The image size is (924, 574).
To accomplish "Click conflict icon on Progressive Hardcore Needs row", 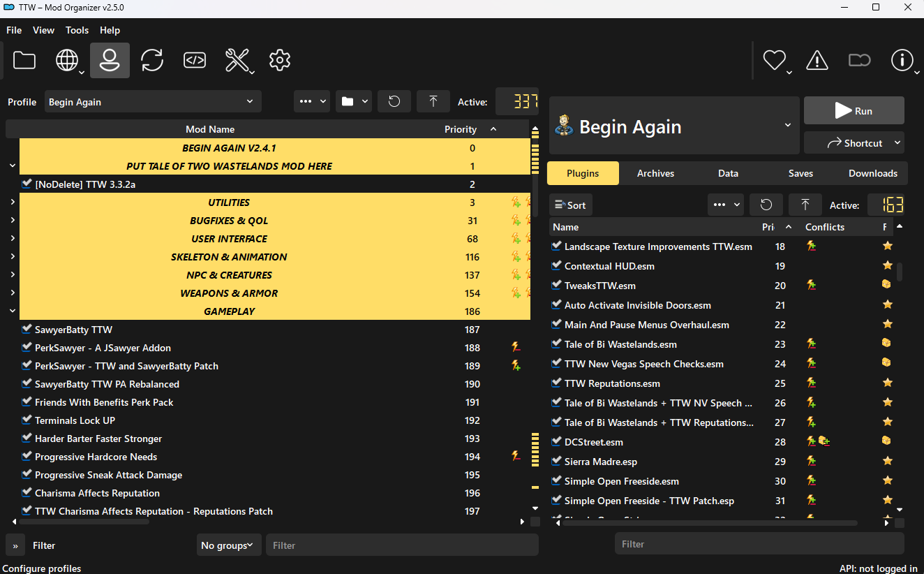I will coord(516,456).
